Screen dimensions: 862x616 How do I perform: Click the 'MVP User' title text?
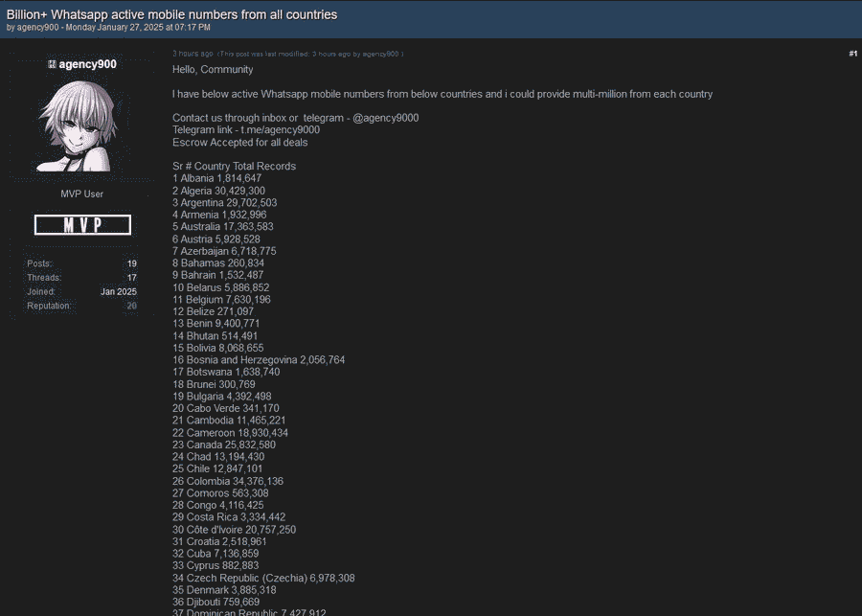tap(82, 194)
